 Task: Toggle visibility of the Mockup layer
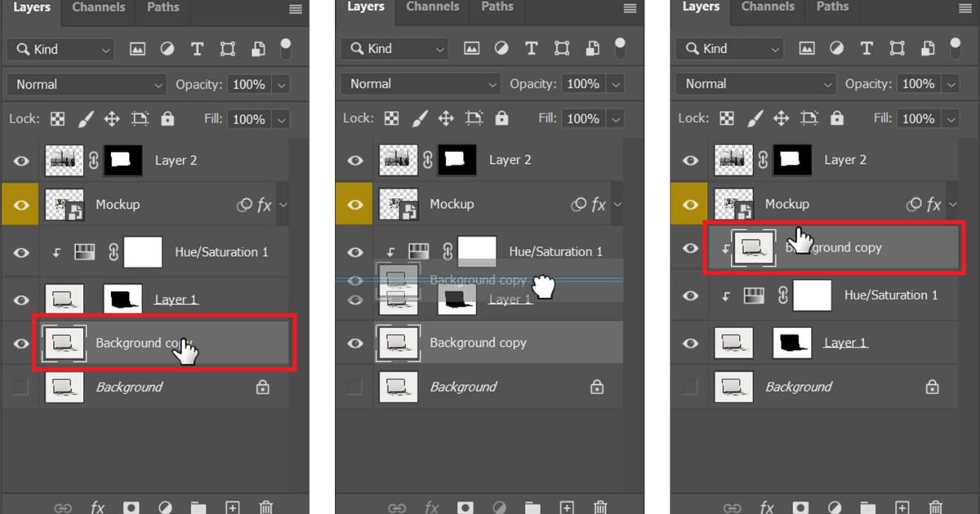pyautogui.click(x=20, y=205)
